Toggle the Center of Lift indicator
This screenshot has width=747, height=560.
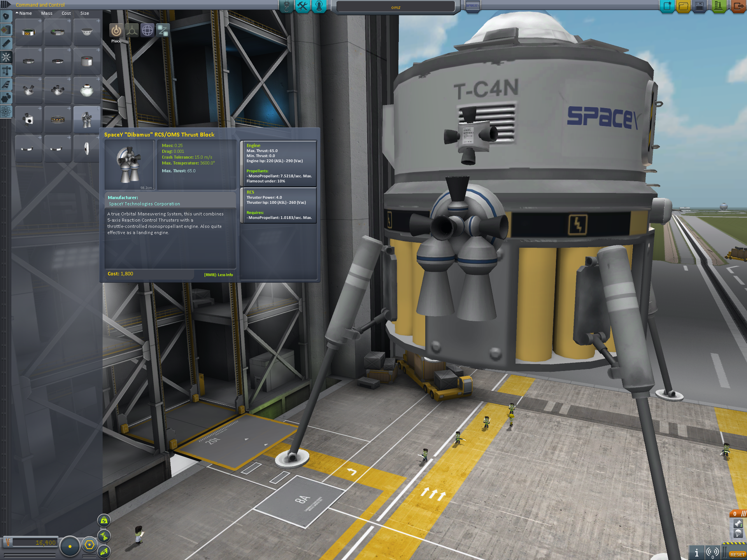[x=104, y=551]
